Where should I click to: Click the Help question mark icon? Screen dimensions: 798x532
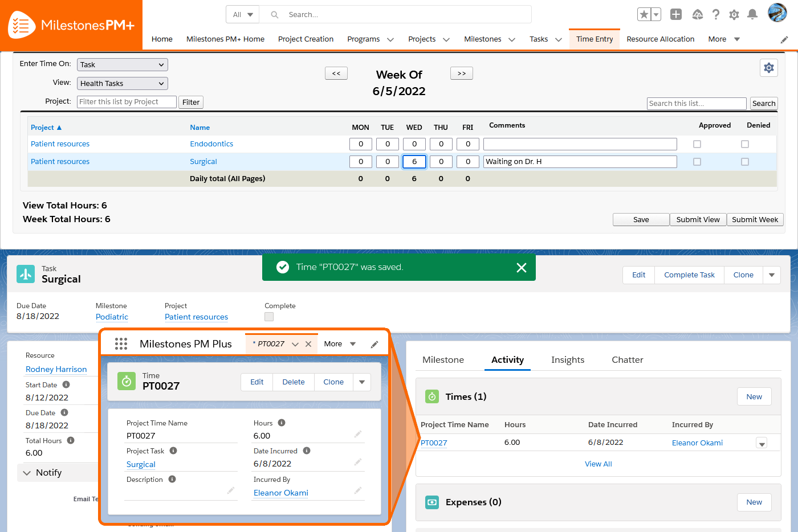[x=716, y=15]
